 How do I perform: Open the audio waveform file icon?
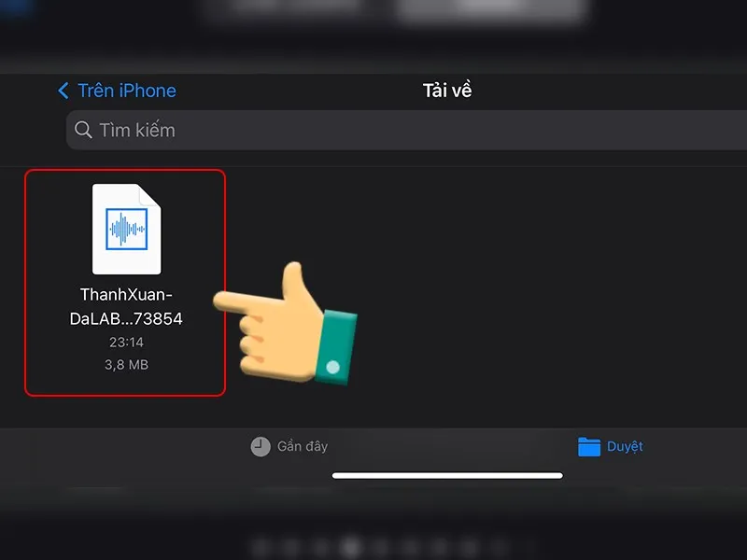pyautogui.click(x=126, y=229)
